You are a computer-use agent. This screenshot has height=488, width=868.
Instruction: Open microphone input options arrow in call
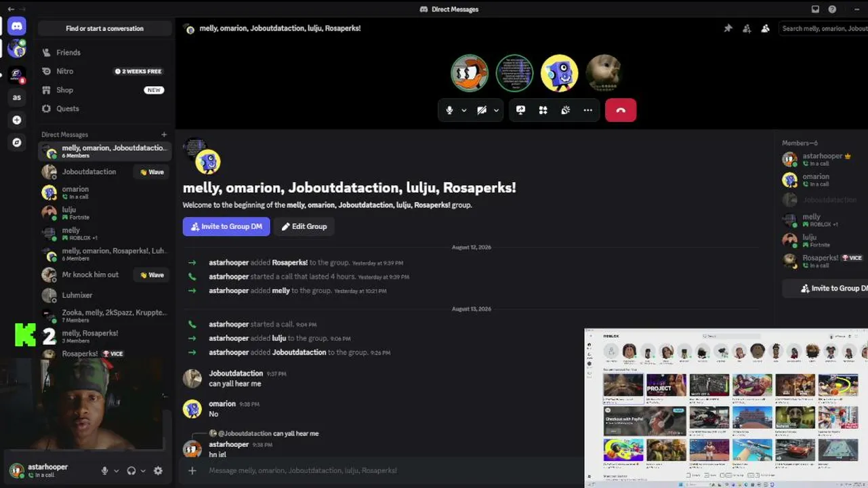[464, 110]
